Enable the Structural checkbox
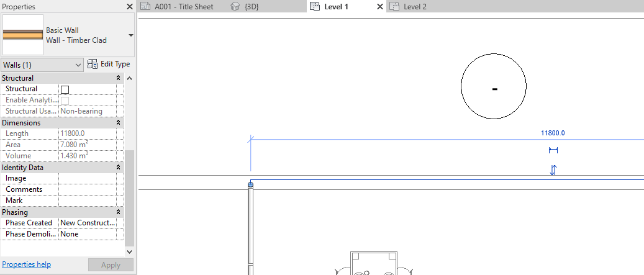 [65, 89]
